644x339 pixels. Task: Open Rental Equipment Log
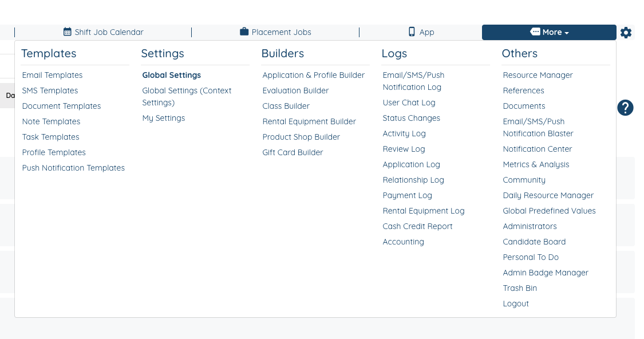[x=424, y=211]
